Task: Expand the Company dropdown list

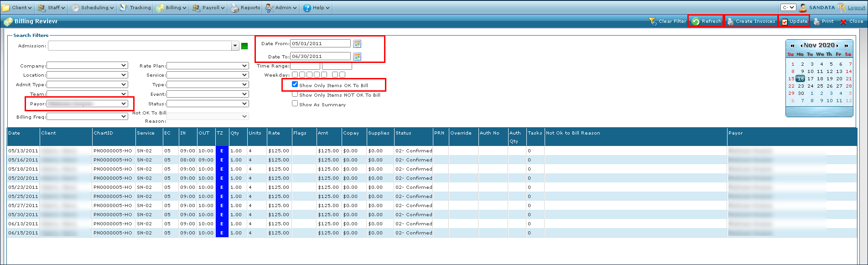Action: 124,66
